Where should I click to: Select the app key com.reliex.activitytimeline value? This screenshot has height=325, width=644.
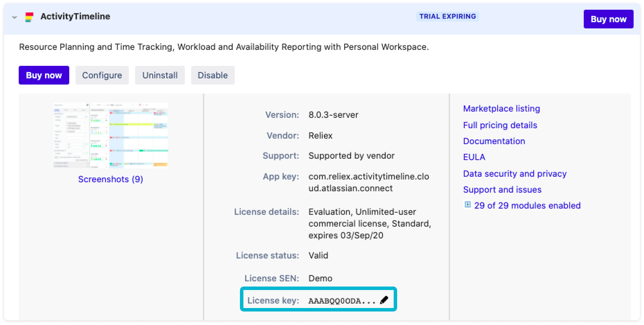point(369,182)
